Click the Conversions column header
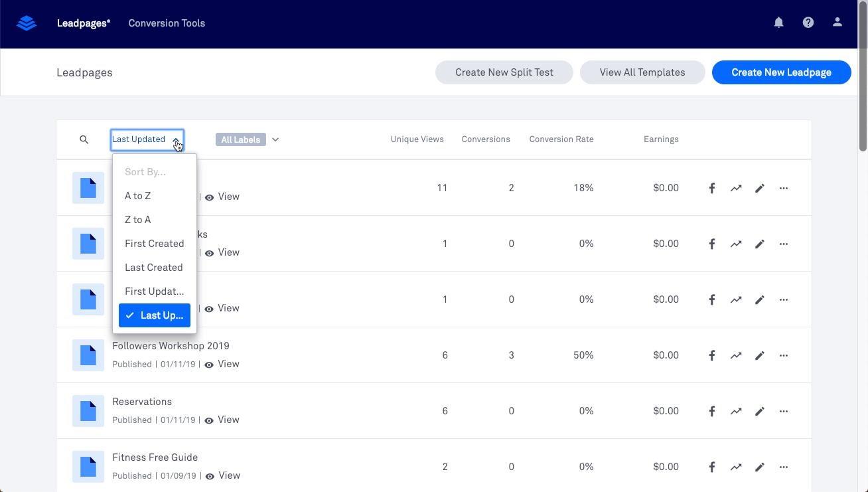This screenshot has width=868, height=492. click(x=486, y=139)
